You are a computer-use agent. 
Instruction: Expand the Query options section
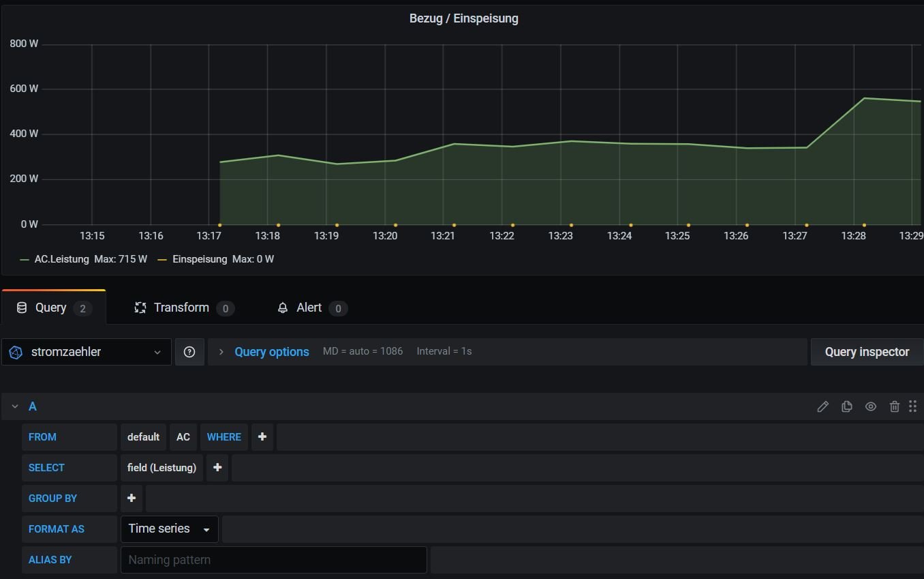tap(271, 352)
